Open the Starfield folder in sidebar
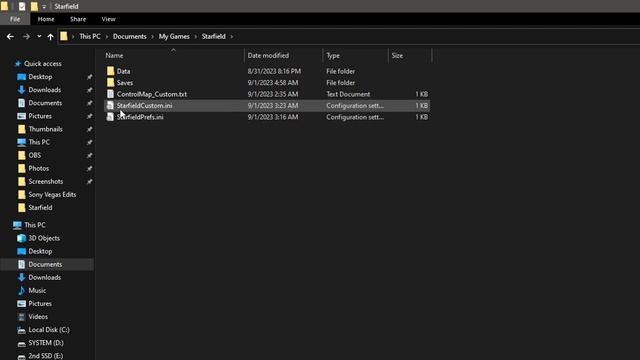 point(40,207)
